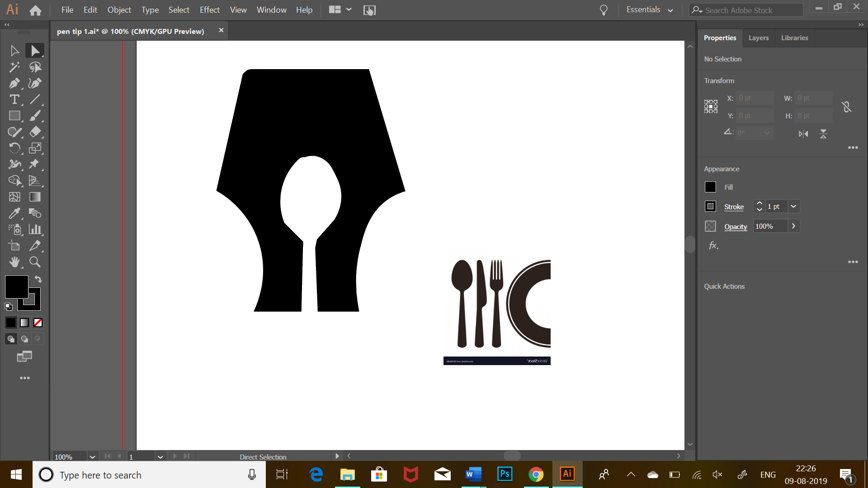Screen dimensions: 868x488
Task: Open the Effect menu
Action: pos(209,10)
